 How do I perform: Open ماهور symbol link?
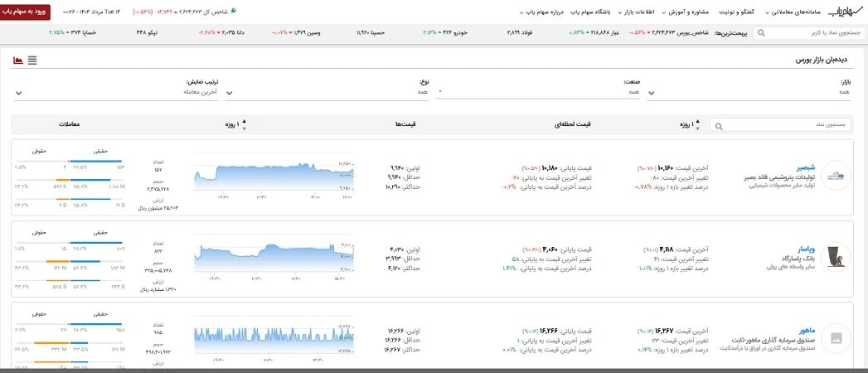pos(809,331)
